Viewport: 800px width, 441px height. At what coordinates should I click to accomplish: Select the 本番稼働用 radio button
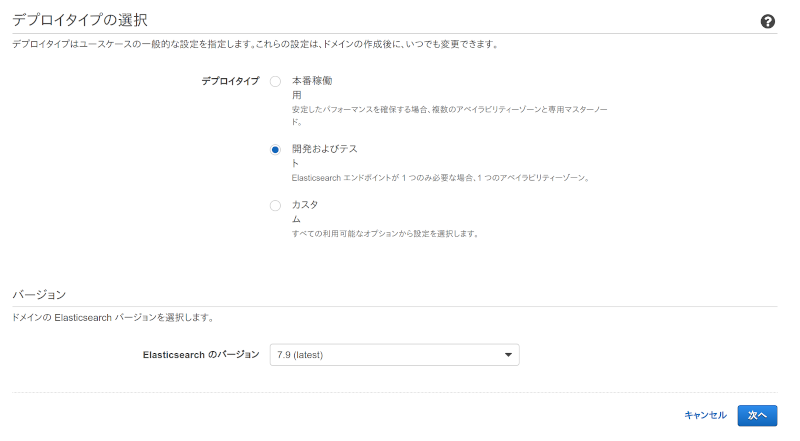tap(275, 82)
